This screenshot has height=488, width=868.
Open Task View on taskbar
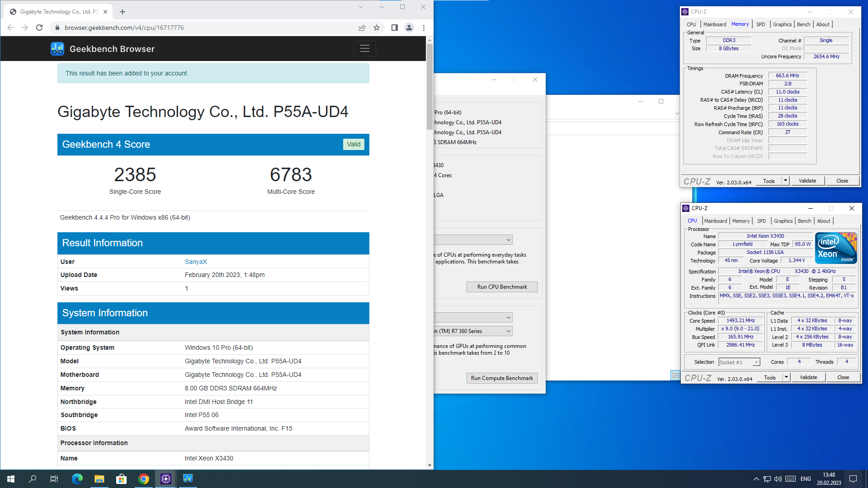(x=54, y=479)
